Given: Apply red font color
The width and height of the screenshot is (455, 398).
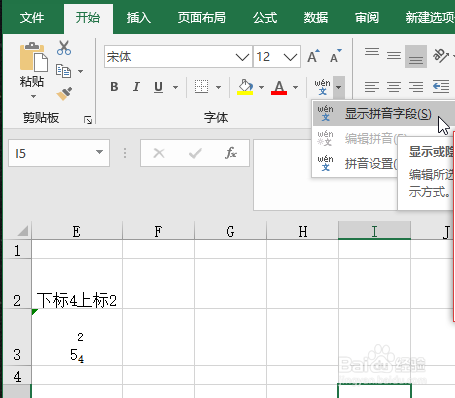Looking at the screenshot, I should tap(279, 87).
